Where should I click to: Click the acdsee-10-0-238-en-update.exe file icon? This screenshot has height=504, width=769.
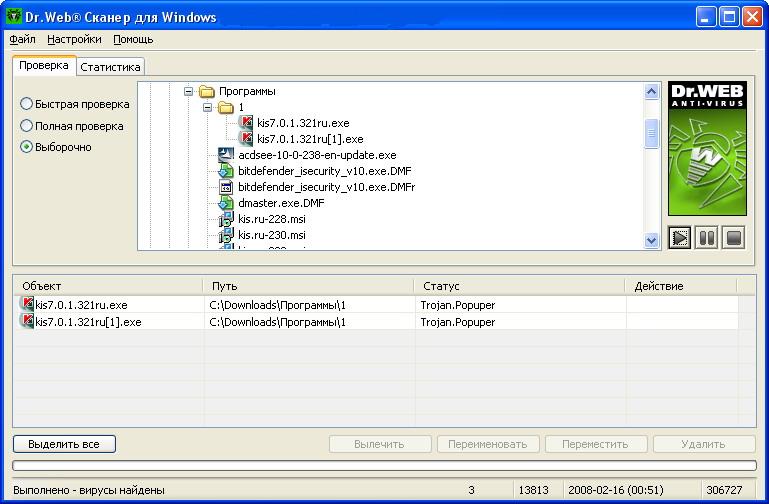pos(226,155)
